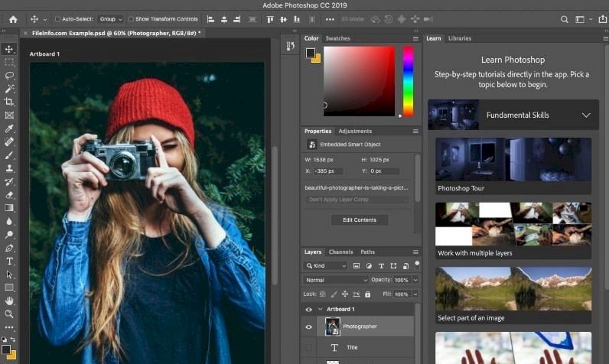Hide the Photographer layer

309,327
